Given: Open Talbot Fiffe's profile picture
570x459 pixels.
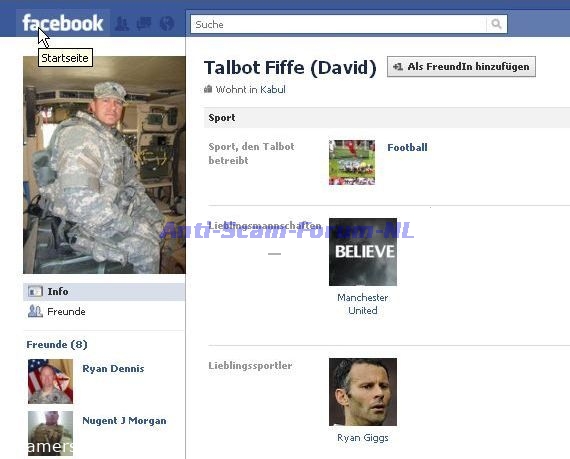Looking at the screenshot, I should (104, 165).
